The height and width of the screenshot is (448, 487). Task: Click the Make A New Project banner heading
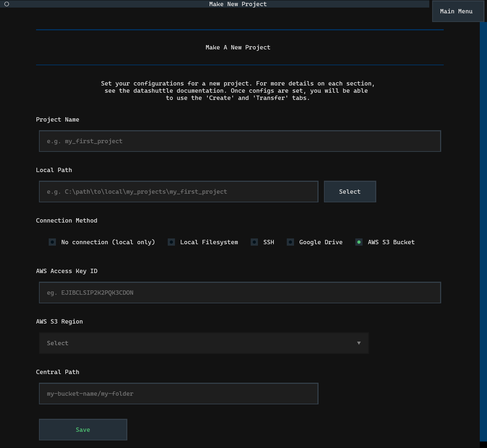(238, 47)
